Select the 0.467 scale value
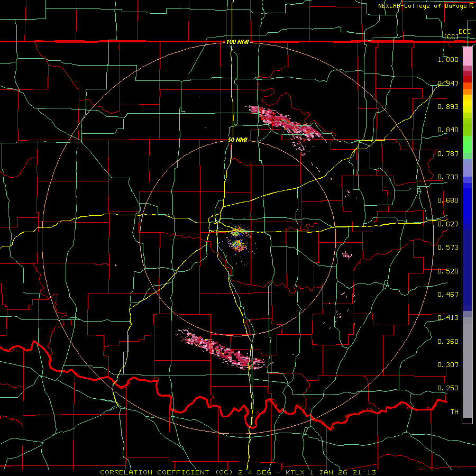The height and width of the screenshot is (476, 476). pos(448,295)
